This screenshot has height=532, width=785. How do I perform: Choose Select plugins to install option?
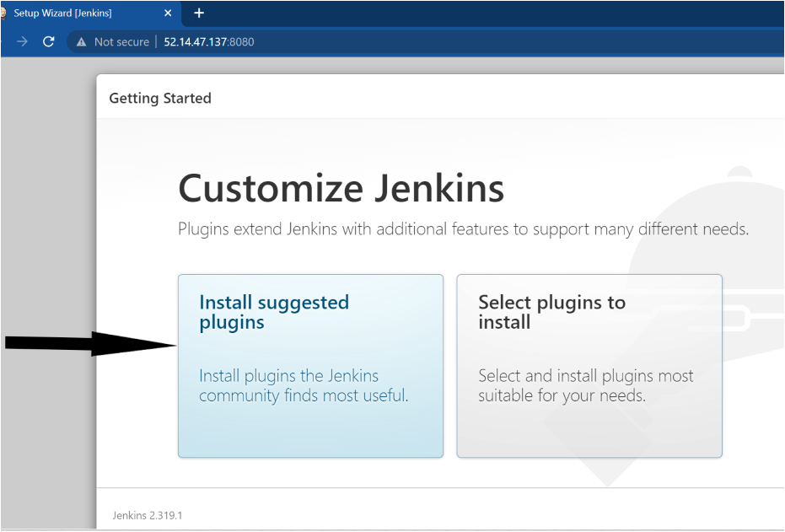(589, 366)
